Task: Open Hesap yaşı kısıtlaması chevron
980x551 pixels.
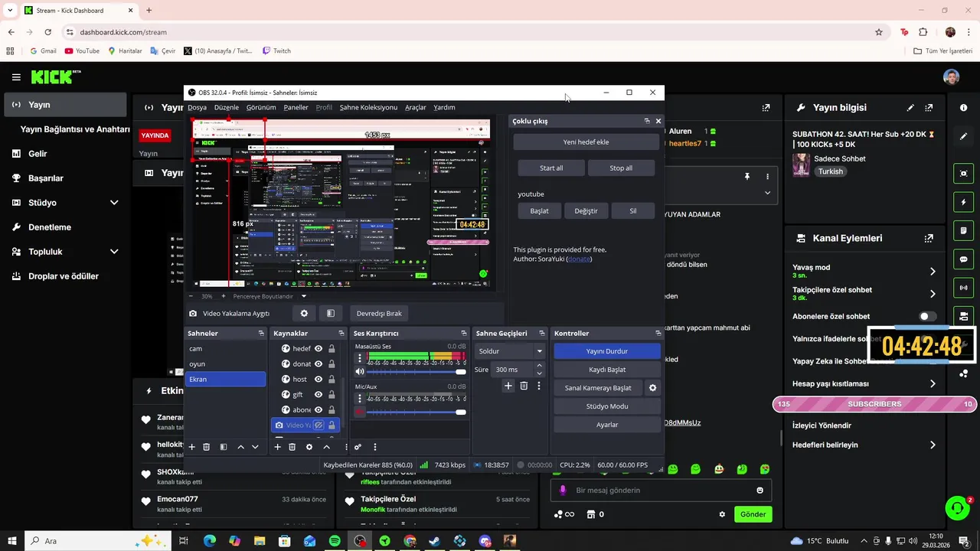Action: 933,384
